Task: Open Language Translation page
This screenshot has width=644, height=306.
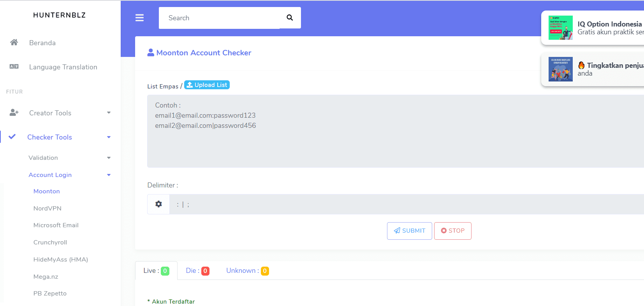Action: click(x=63, y=67)
